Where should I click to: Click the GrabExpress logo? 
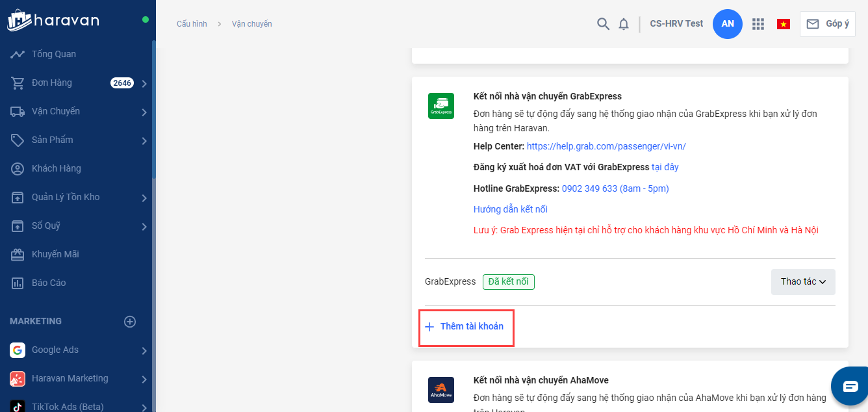tap(440, 105)
